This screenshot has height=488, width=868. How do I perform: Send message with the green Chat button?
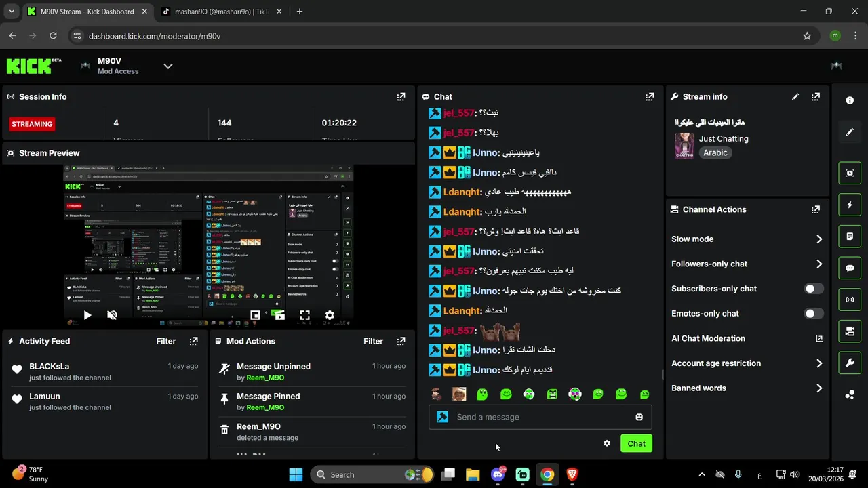636,443
